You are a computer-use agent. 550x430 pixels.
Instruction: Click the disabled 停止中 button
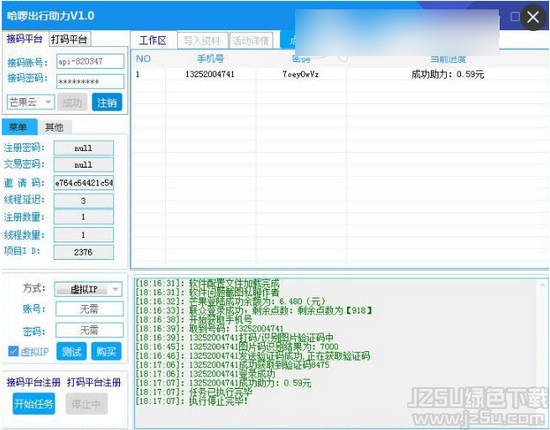point(86,404)
